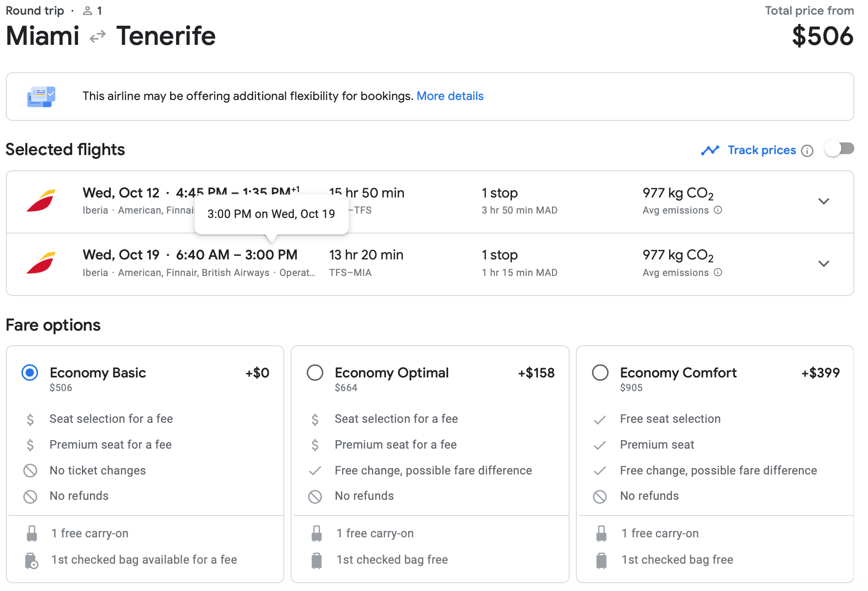The height and width of the screenshot is (591, 868).
Task: Click the booking flexibility notice icon
Action: (41, 97)
